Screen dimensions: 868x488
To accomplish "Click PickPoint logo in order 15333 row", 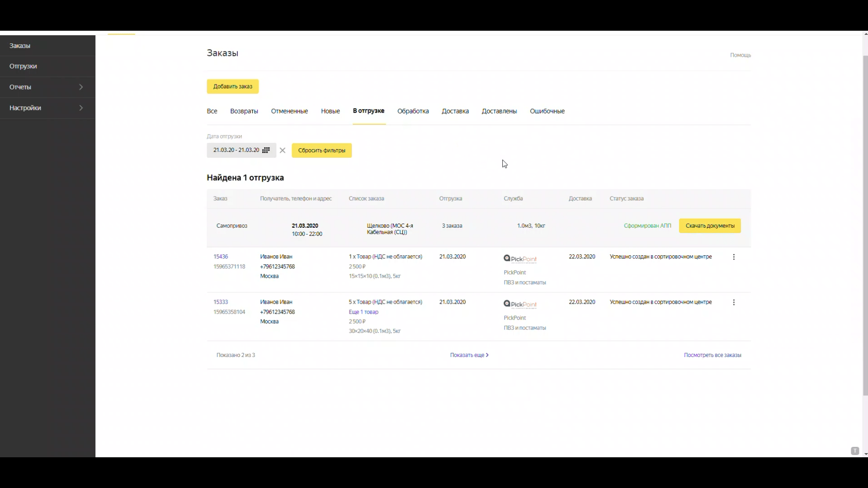I will tap(520, 305).
